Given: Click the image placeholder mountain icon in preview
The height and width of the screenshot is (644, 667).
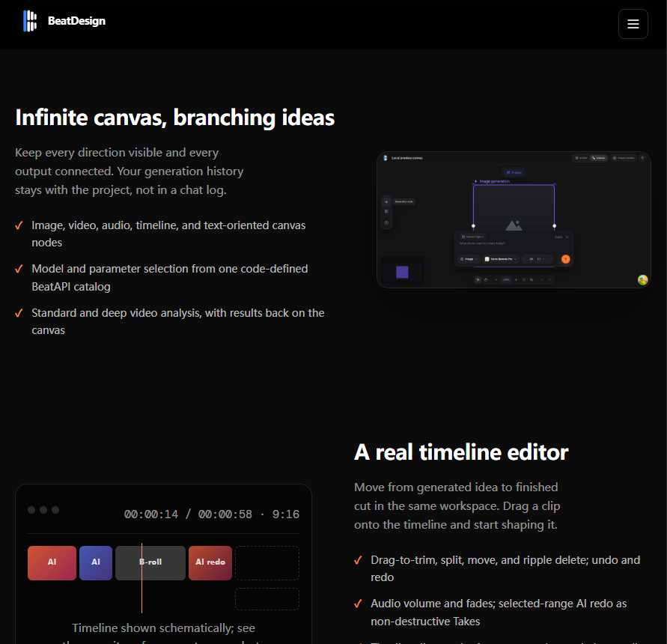Looking at the screenshot, I should coord(514,225).
